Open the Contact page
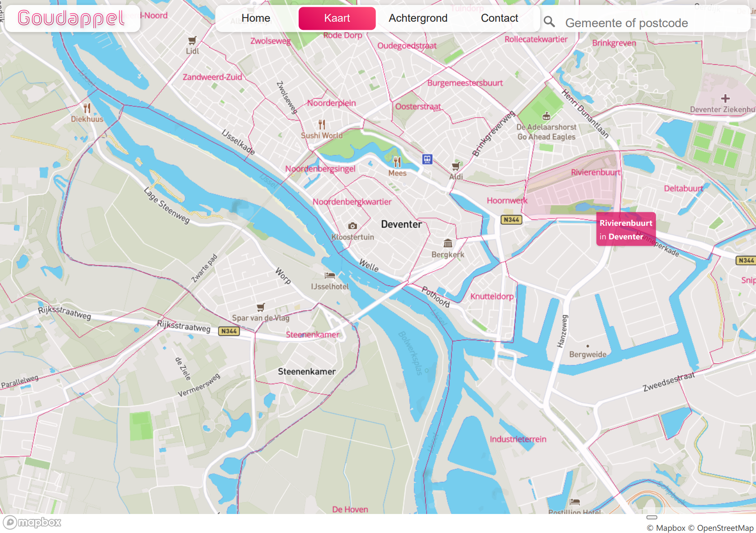 point(499,18)
